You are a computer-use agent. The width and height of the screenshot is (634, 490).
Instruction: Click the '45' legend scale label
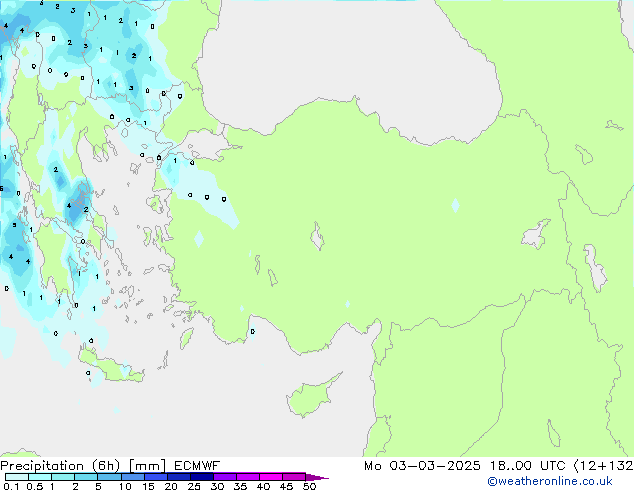click(x=286, y=486)
